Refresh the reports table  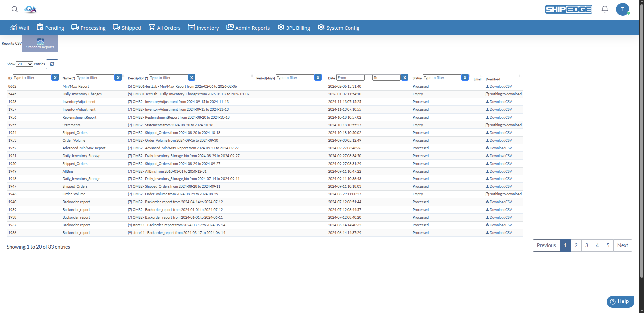(x=52, y=64)
